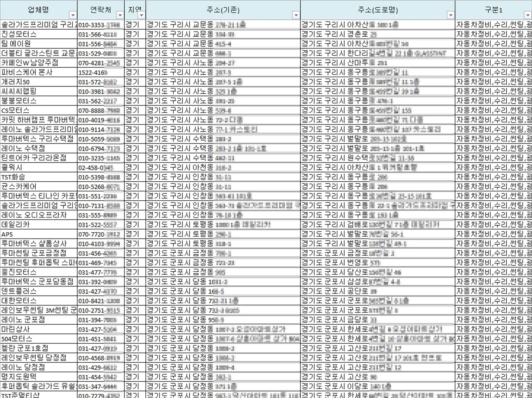Click the 틴트어카 구리라온점 cell

tap(39, 158)
